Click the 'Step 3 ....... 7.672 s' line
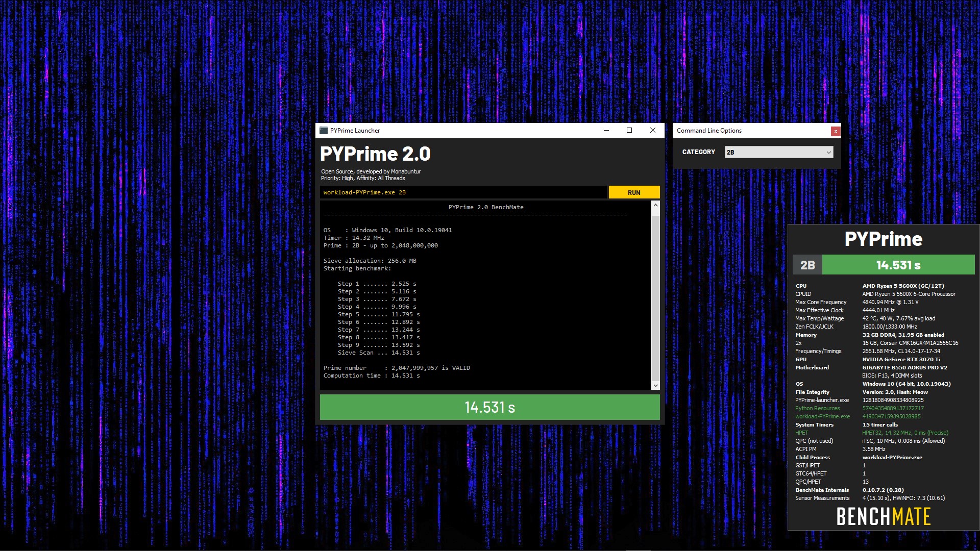This screenshot has height=551, width=980. click(x=377, y=299)
